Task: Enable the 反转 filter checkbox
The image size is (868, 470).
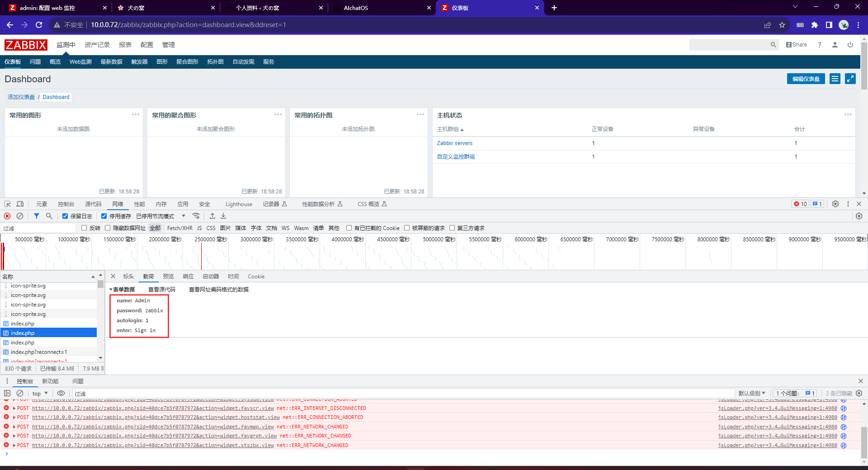Action: [84, 228]
